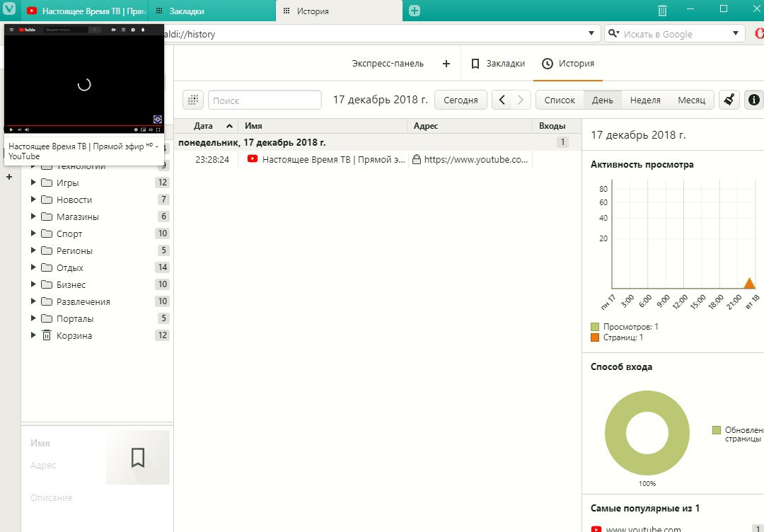Add a web panel with the sidebar plus
This screenshot has height=532, width=764.
click(8, 177)
